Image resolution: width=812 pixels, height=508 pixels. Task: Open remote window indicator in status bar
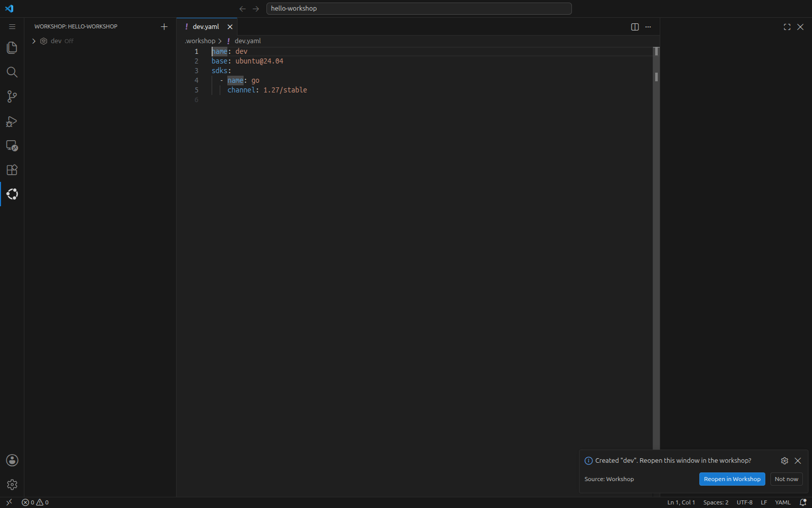[9, 502]
